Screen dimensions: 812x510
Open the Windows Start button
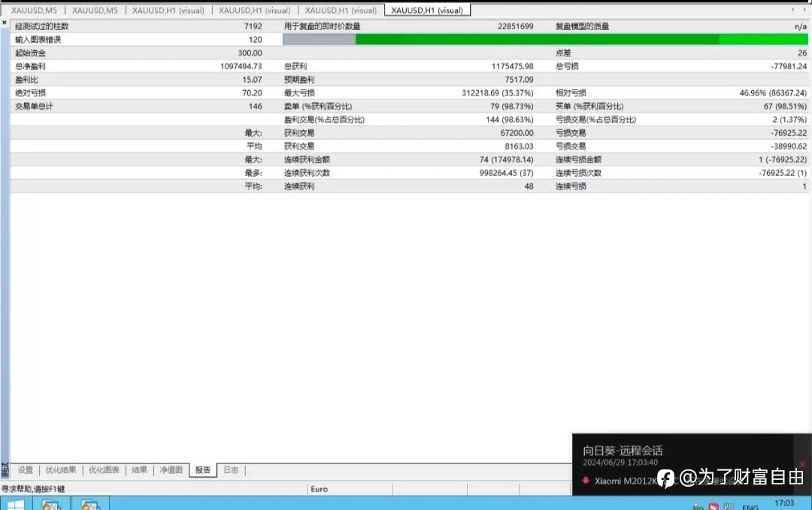pyautogui.click(x=16, y=505)
